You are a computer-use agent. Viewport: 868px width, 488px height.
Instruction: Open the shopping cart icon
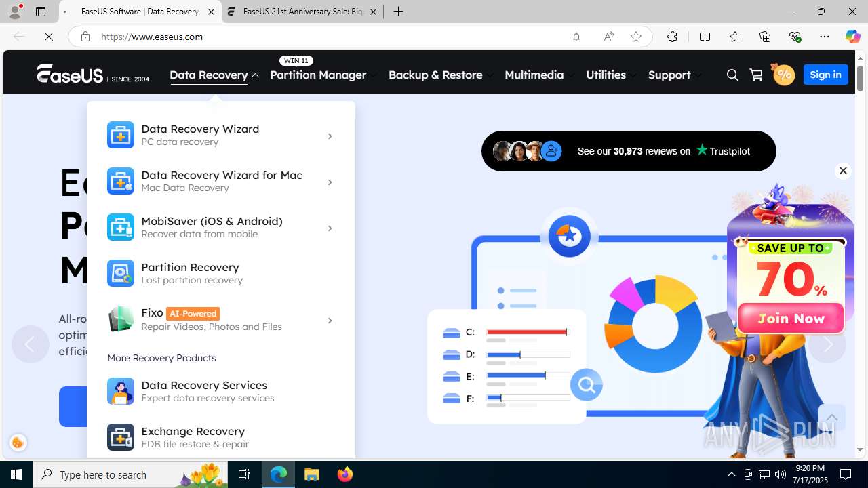(x=756, y=75)
